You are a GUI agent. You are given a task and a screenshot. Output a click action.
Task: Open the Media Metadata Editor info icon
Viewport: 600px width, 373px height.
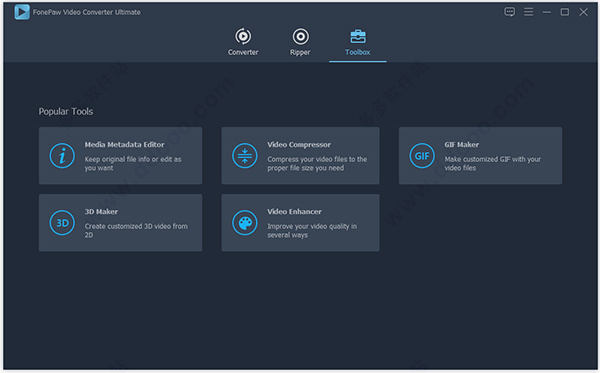tap(62, 156)
